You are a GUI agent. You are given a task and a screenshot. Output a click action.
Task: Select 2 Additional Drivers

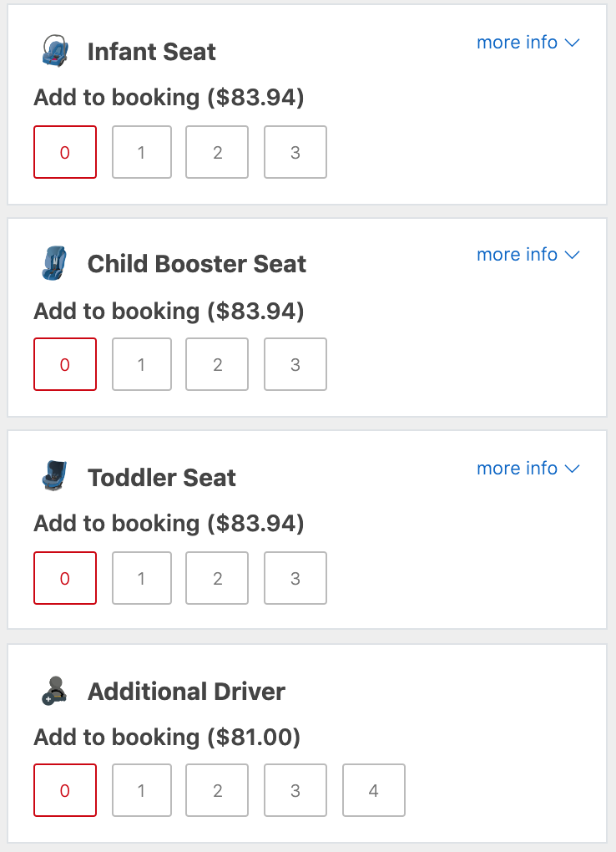[217, 790]
